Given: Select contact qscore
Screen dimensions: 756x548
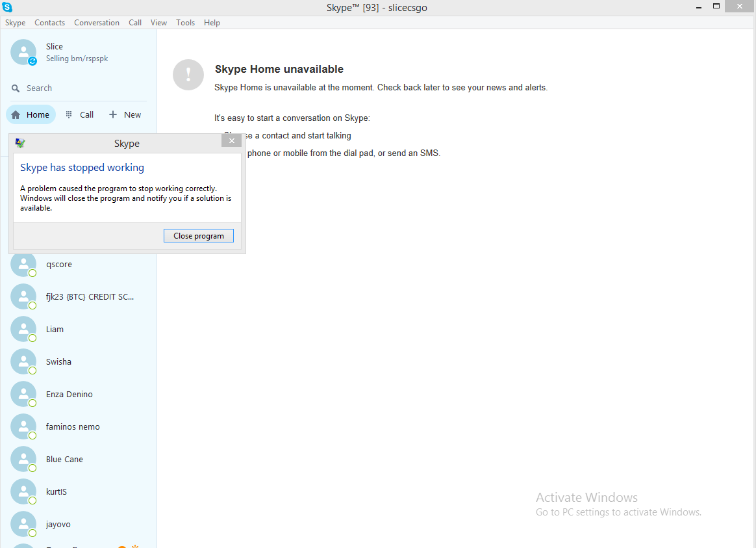Looking at the screenshot, I should 79,265.
